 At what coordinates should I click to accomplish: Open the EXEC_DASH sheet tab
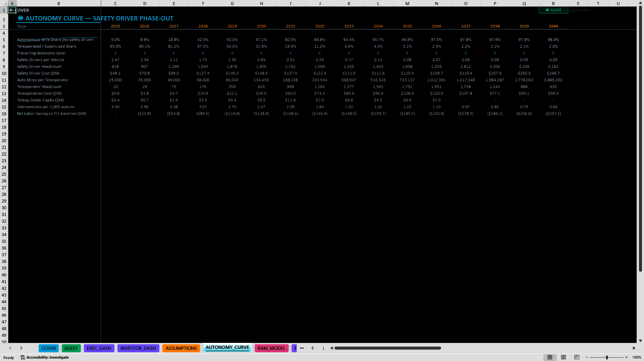pos(99,348)
